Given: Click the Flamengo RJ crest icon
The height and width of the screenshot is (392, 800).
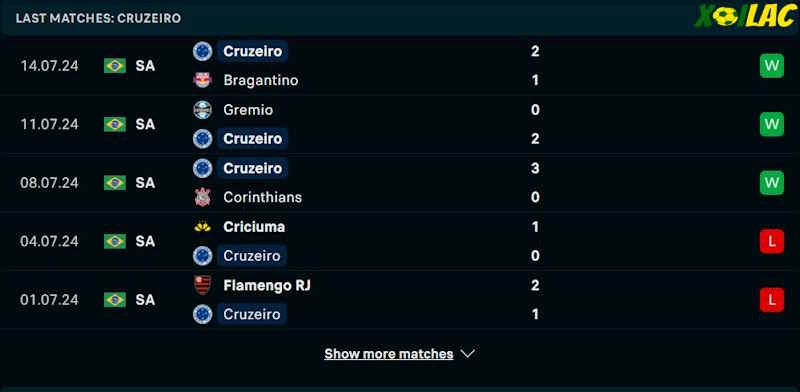Looking at the screenshot, I should coord(203,285).
